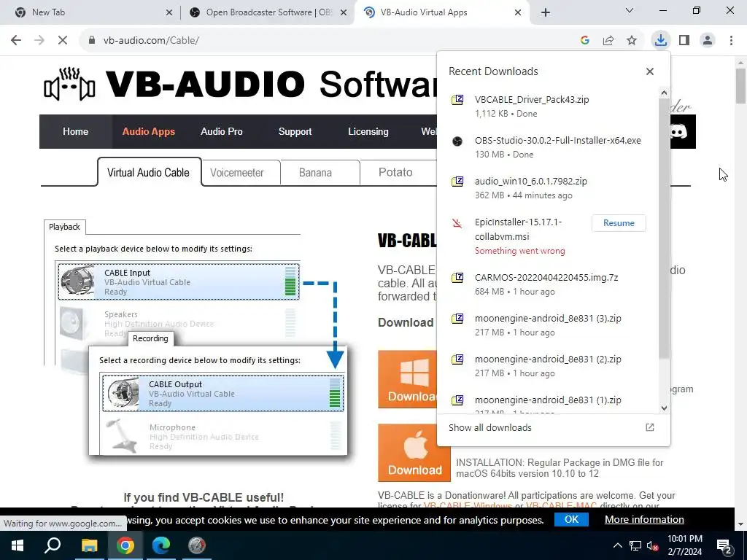Open the Licensing menu item
Screen dimensions: 747x560
point(368,131)
